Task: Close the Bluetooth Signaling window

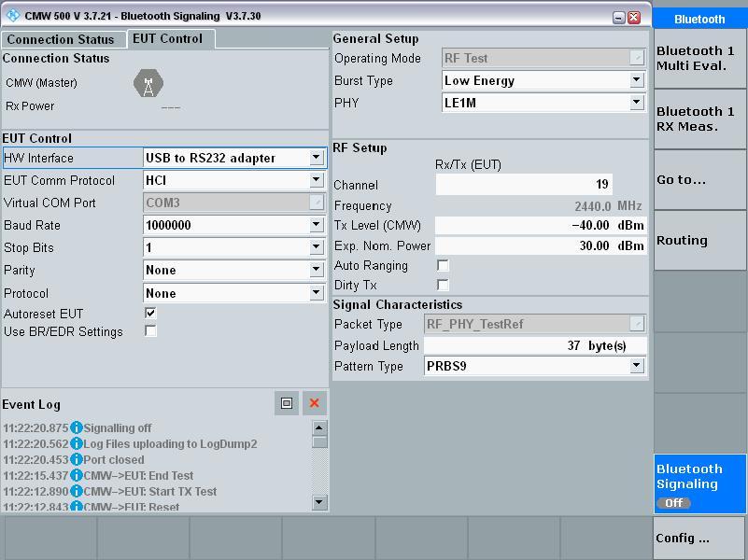Action: (x=634, y=18)
